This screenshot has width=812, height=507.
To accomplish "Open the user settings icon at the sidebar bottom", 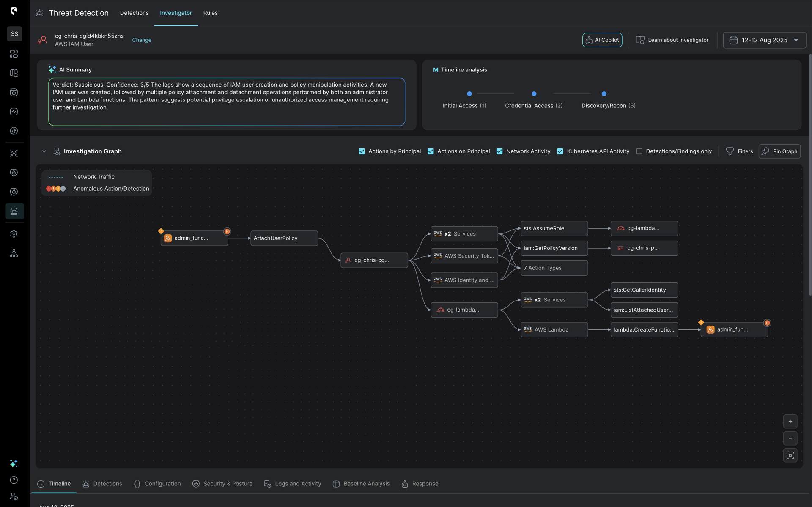I will (x=14, y=496).
